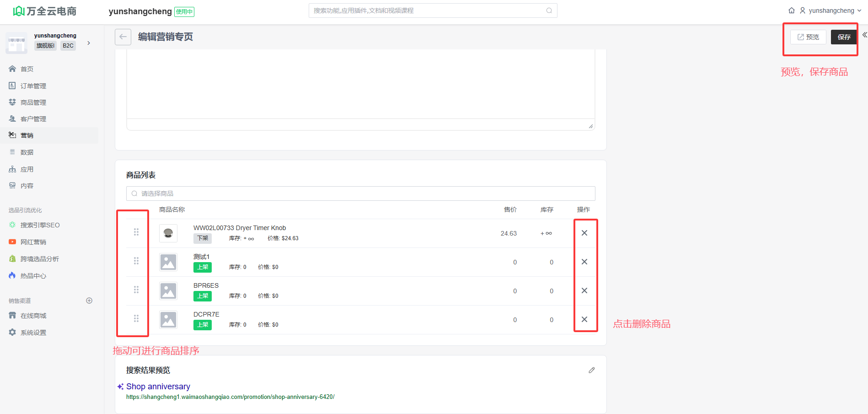This screenshot has height=414, width=868.
Task: Open 搜索引擎SEO in the sidebar
Action: click(40, 225)
